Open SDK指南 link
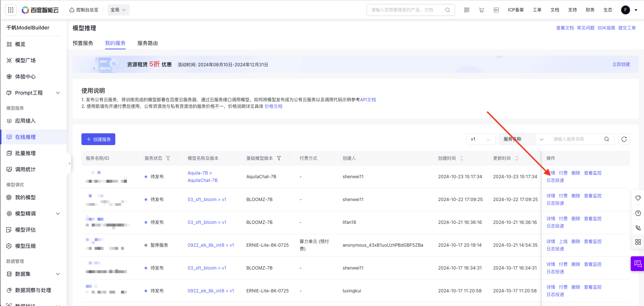Viewport: 644px width, 306px height. (606, 28)
